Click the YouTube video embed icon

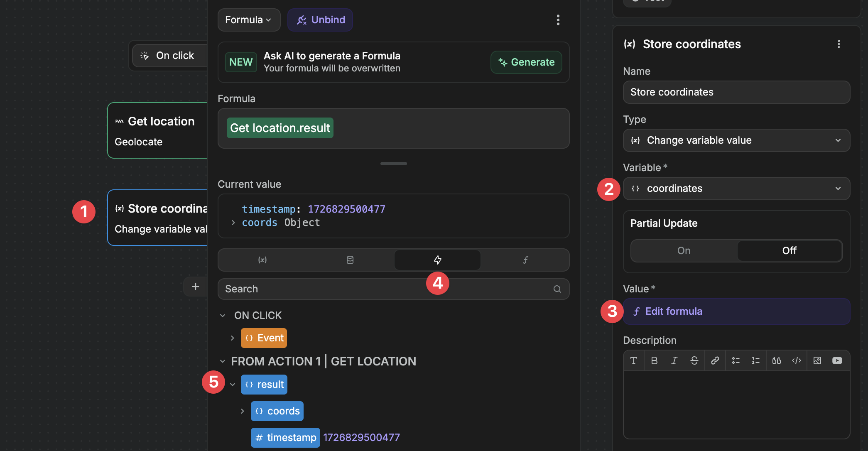coord(837,360)
